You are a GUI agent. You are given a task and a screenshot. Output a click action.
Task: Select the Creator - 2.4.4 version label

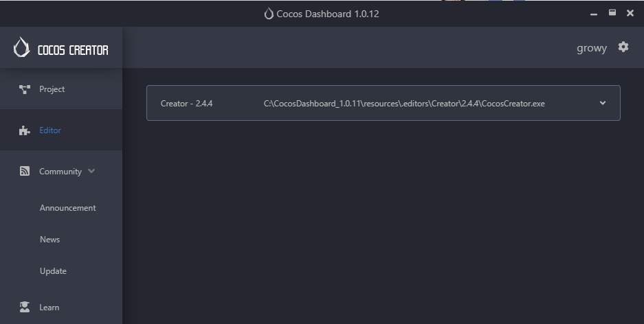point(186,104)
